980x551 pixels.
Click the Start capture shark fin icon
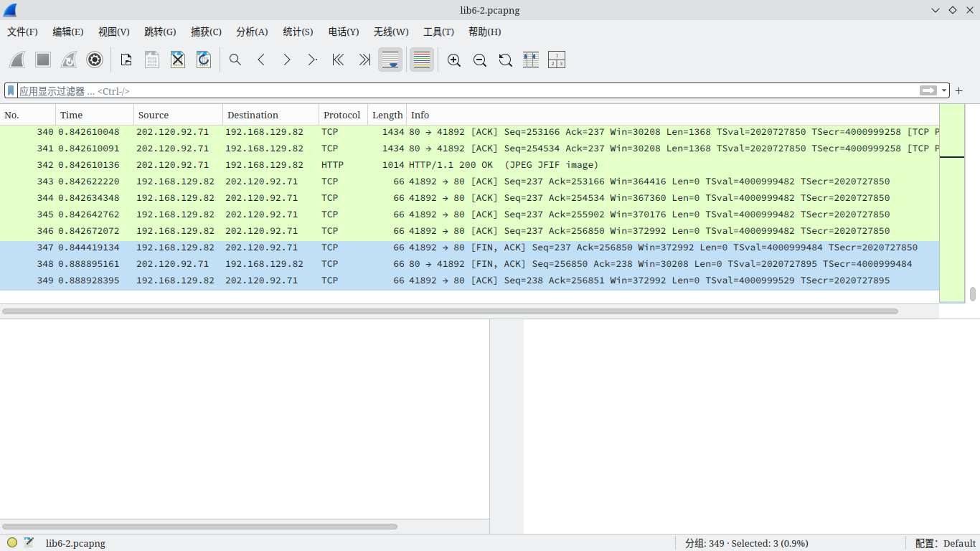coord(17,60)
